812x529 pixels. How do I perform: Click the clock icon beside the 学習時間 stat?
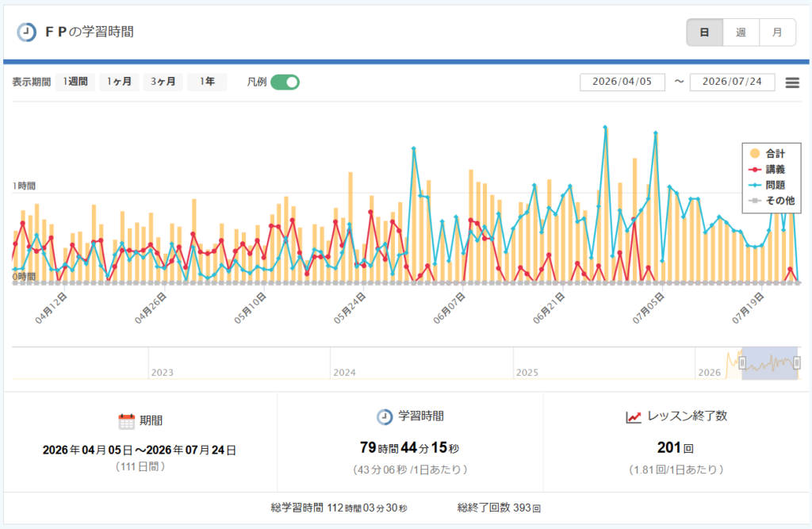coord(385,416)
